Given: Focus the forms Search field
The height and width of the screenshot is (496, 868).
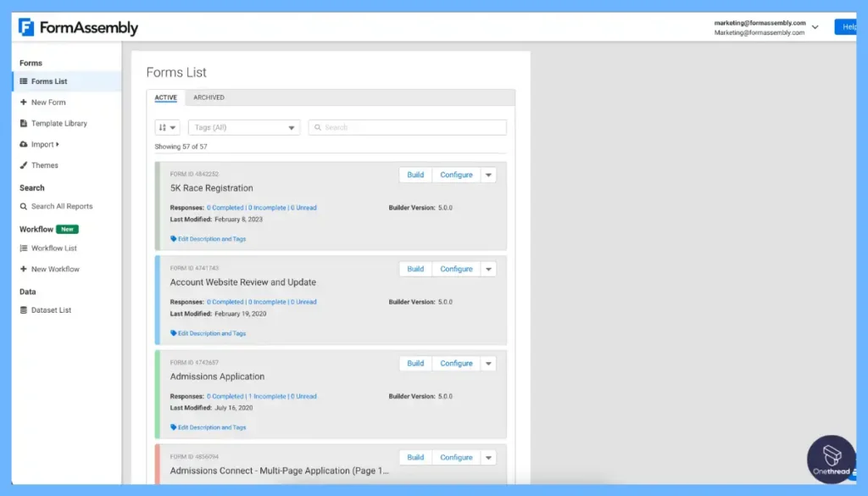Looking at the screenshot, I should [408, 128].
